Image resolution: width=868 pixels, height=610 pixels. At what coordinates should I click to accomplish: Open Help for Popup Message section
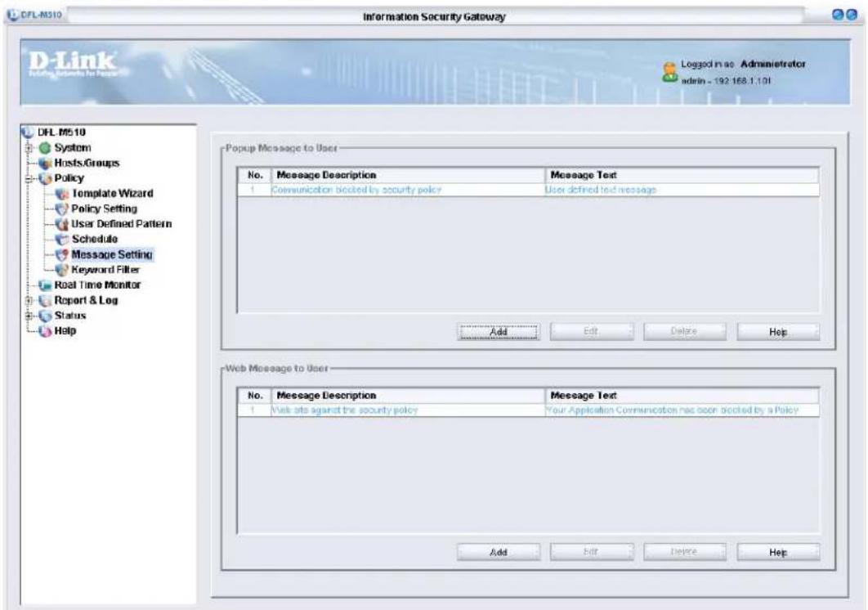pyautogui.click(x=778, y=332)
